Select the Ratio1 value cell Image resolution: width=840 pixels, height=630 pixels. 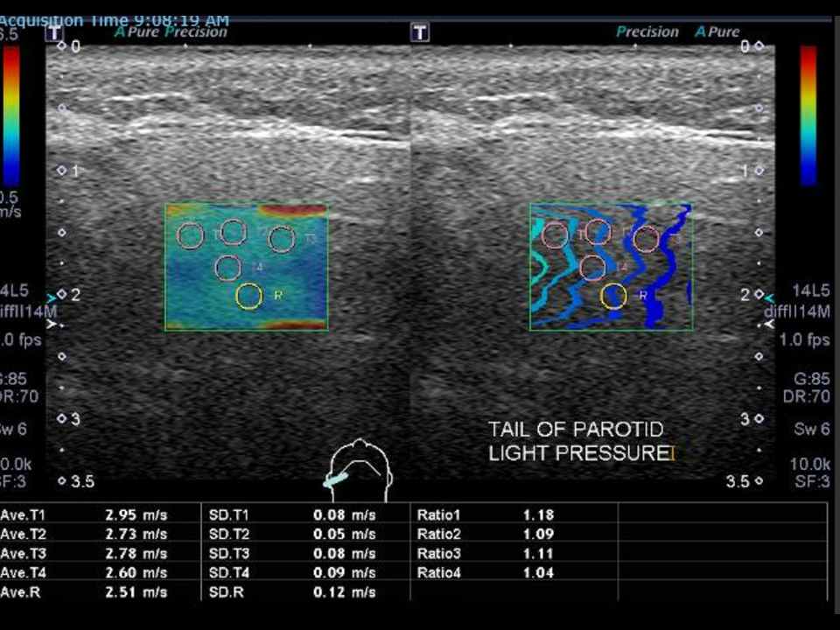[x=538, y=514]
